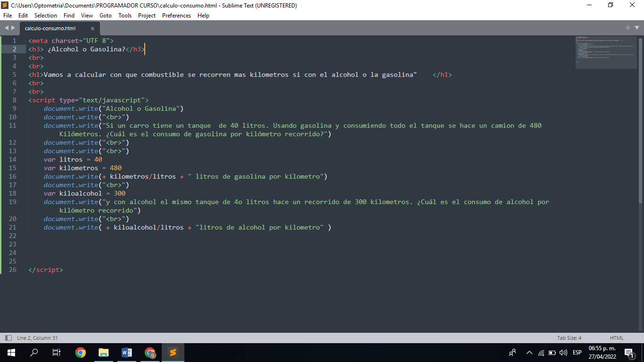This screenshot has width=644, height=362.
Task: Open the Wi-Fi network icon
Action: point(541,353)
